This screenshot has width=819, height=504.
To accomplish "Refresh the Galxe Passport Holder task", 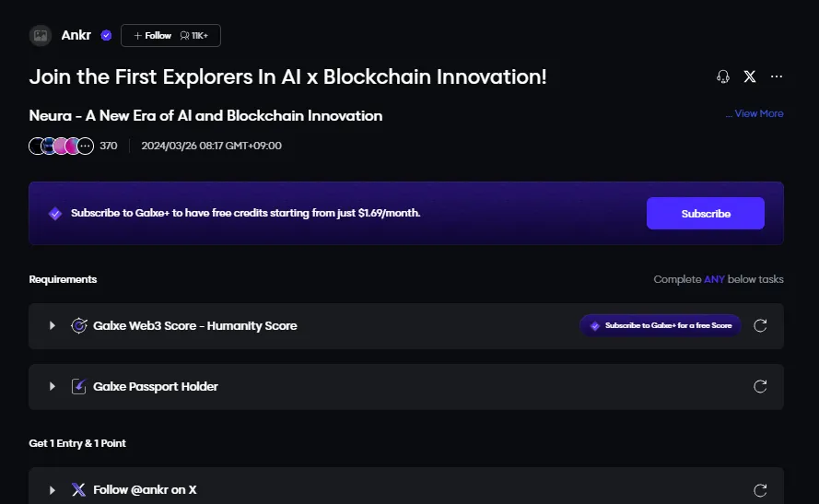I will 760,386.
